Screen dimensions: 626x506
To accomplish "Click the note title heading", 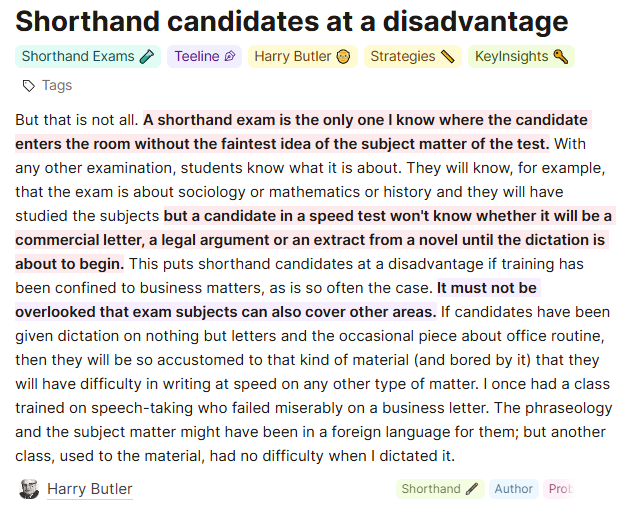I will (x=292, y=21).
